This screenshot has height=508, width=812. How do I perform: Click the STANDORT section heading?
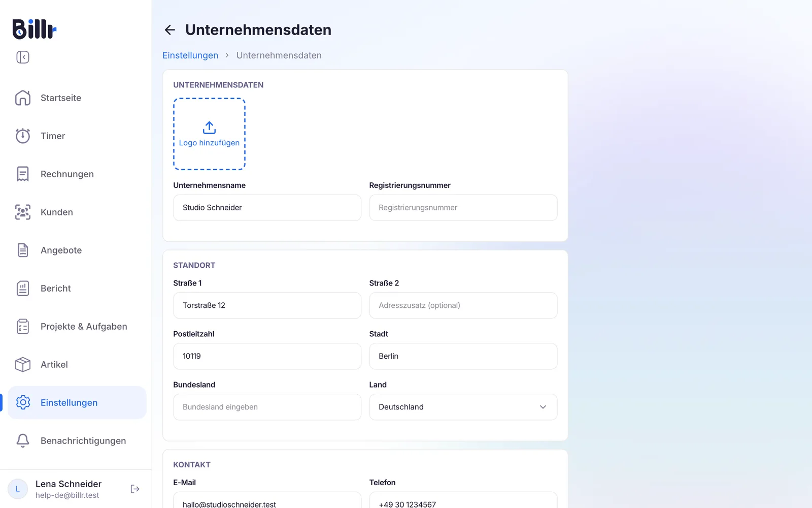click(x=194, y=265)
